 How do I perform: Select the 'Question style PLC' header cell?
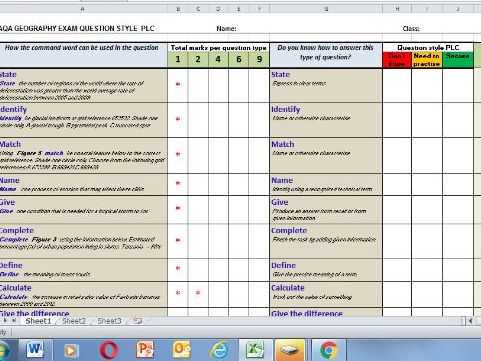pos(428,47)
